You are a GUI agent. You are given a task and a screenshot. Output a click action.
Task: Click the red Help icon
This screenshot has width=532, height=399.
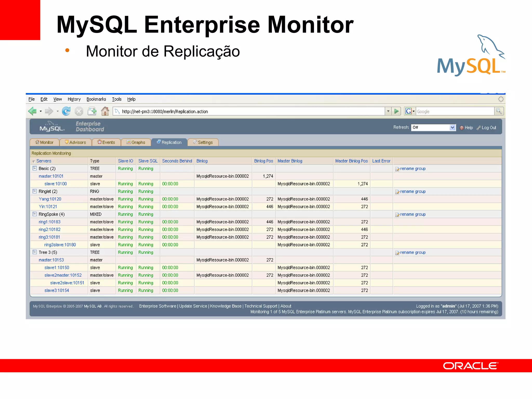pyautogui.click(x=462, y=128)
